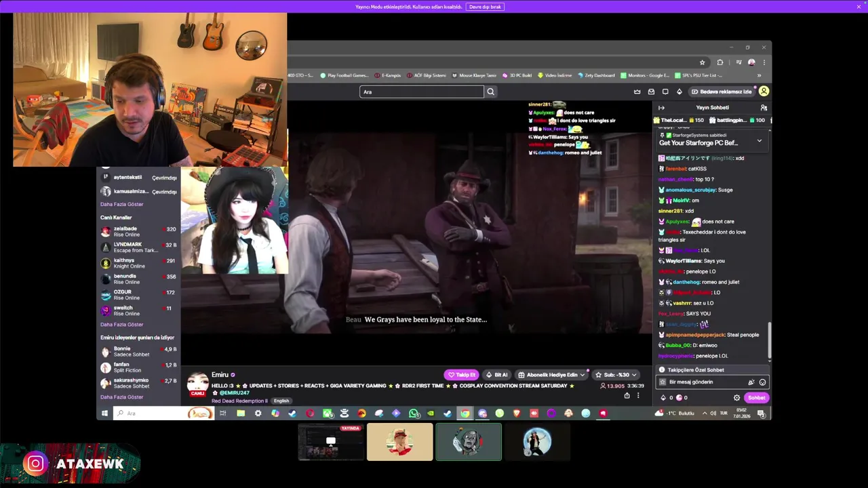This screenshot has height=488, width=868.
Task: Click the Bit Al button
Action: click(x=497, y=375)
